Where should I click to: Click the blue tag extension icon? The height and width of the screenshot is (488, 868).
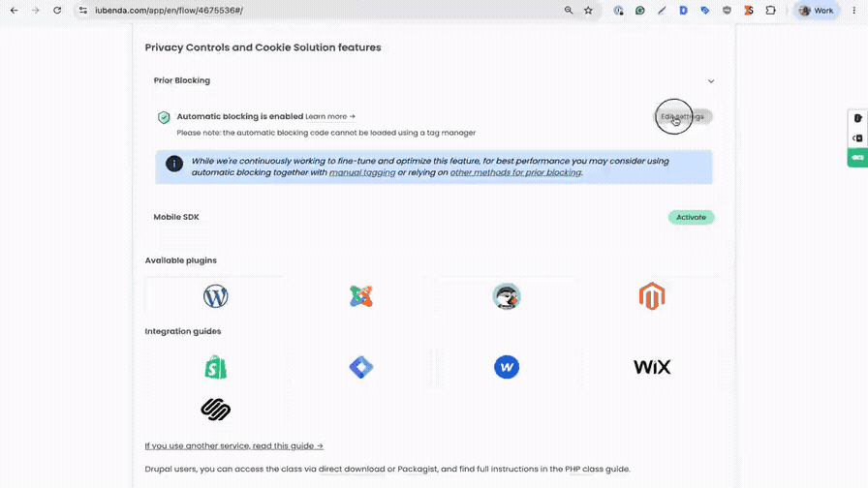(705, 11)
